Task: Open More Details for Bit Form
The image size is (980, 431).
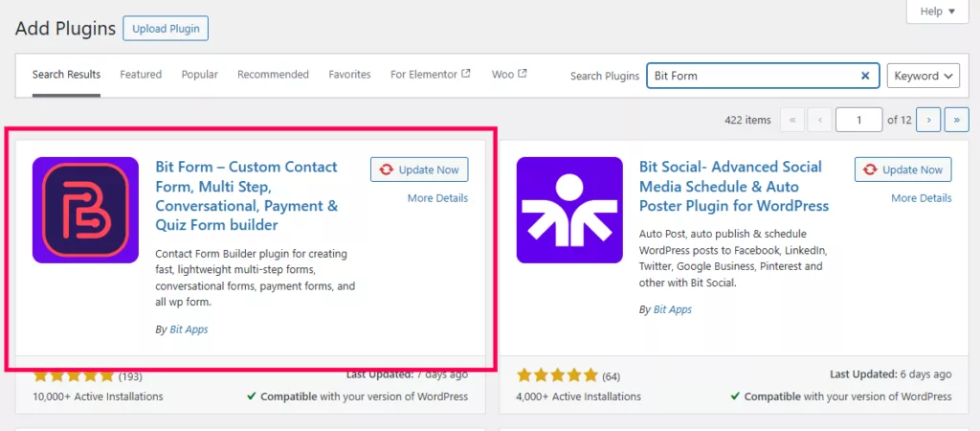Action: pos(437,198)
